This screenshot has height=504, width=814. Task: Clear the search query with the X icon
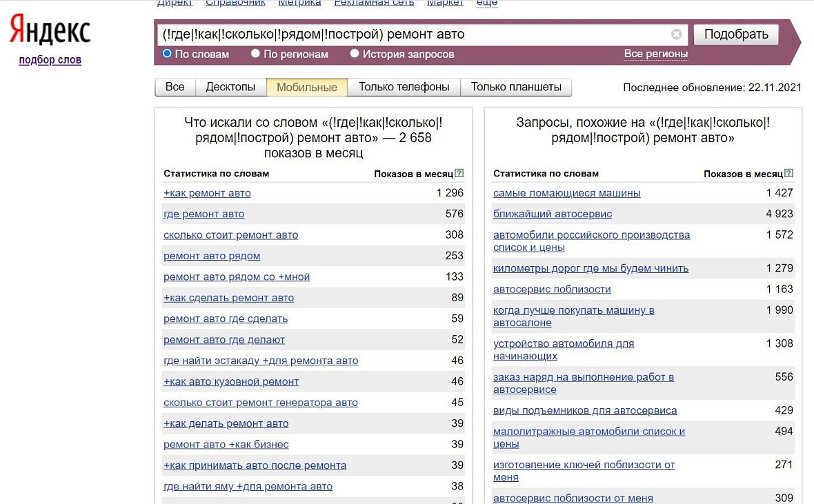[x=676, y=34]
